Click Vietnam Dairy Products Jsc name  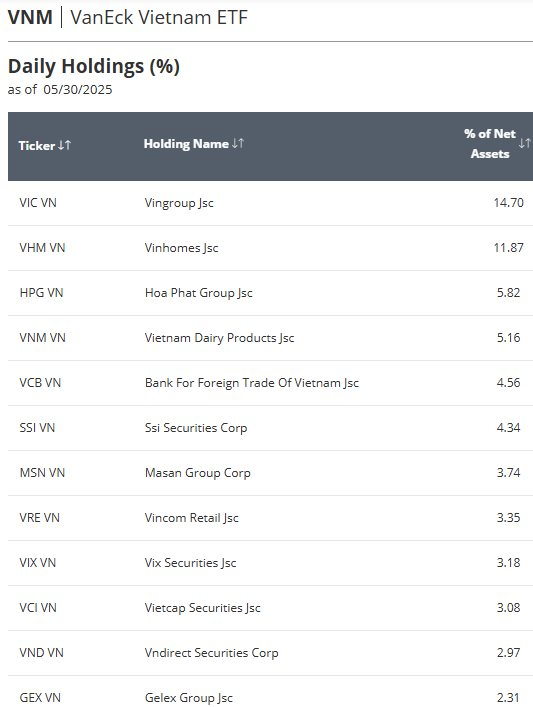pyautogui.click(x=219, y=338)
